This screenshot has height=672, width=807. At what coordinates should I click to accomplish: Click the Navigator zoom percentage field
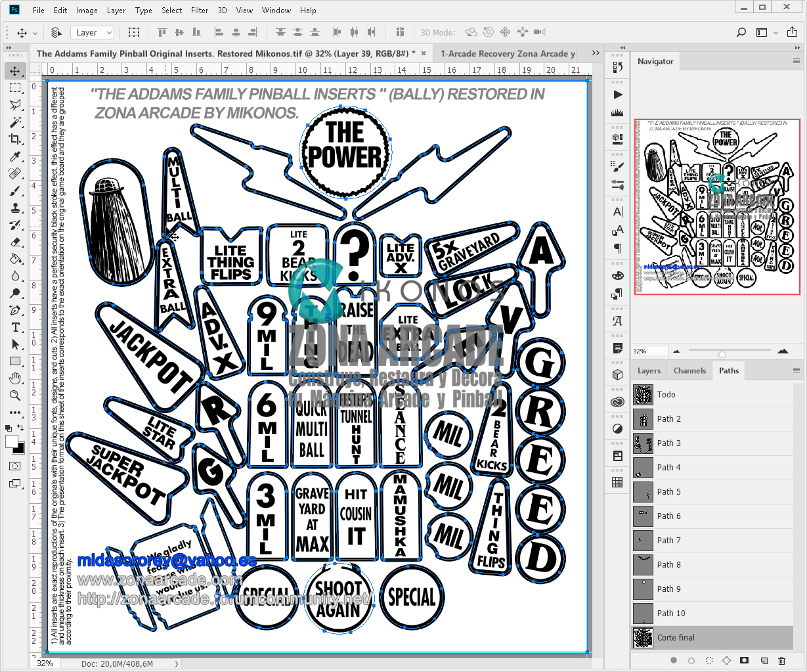[x=649, y=351]
